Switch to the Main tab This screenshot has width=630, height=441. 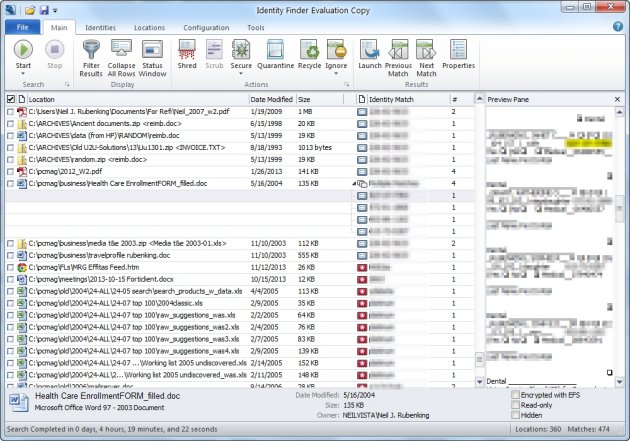pyautogui.click(x=59, y=28)
